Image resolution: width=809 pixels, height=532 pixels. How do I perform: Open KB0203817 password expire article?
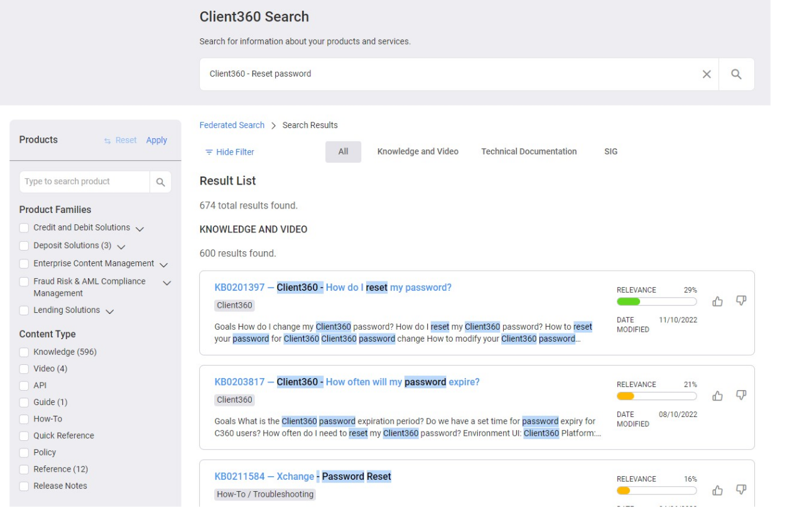[347, 382]
